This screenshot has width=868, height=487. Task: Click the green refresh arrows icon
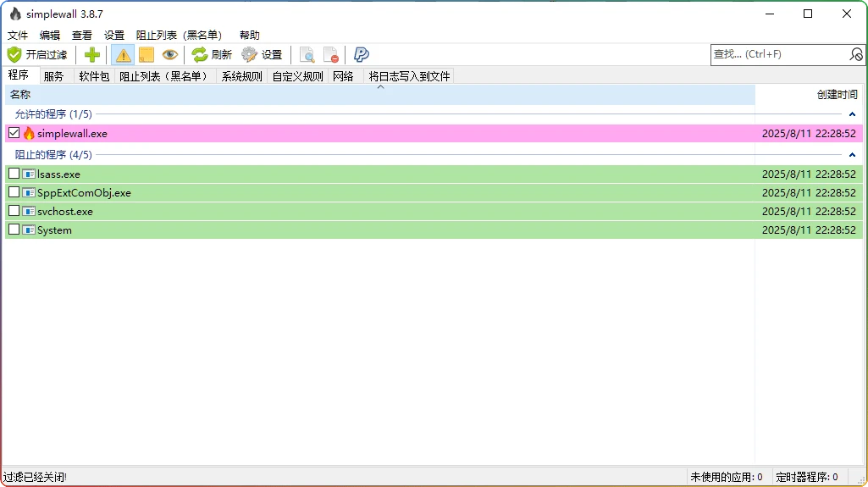[x=199, y=54]
